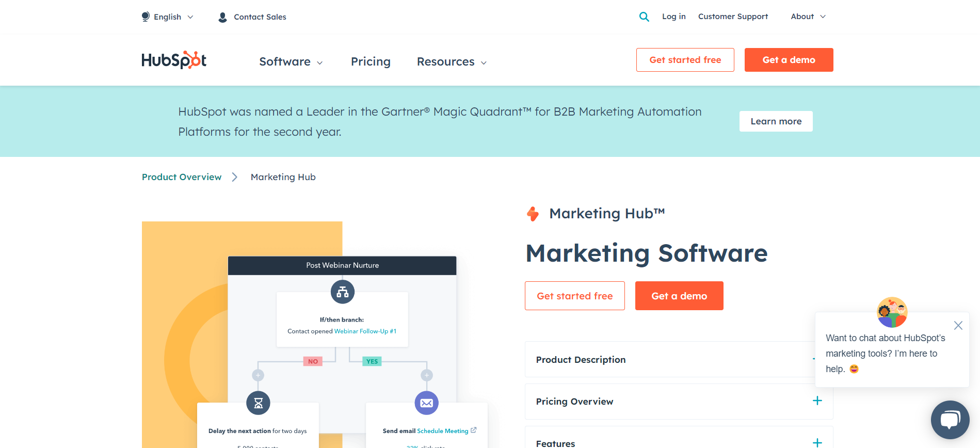Click Post Webinar Nurture title bar
The image size is (980, 448).
pos(342,265)
